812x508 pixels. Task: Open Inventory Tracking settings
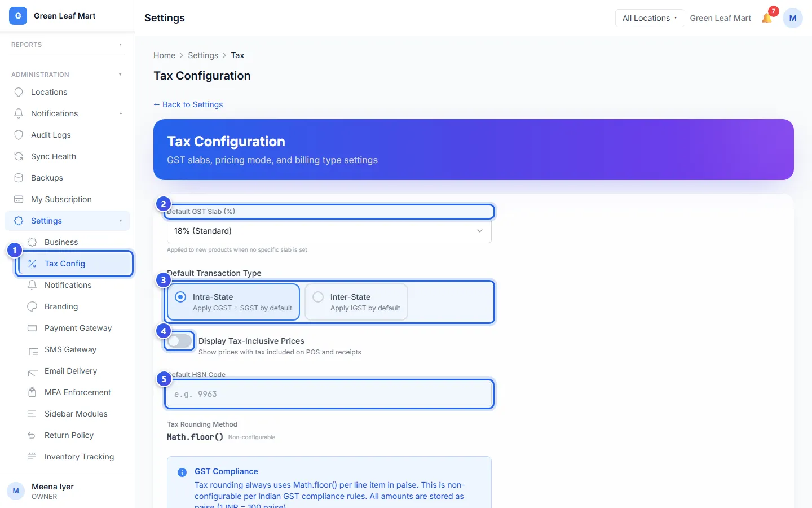(x=74, y=457)
